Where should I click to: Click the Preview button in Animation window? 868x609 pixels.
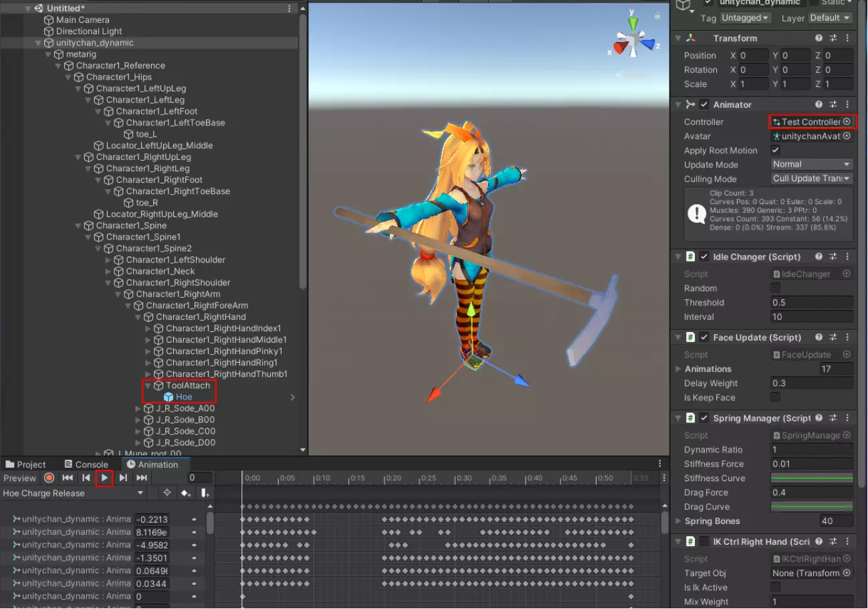click(19, 478)
